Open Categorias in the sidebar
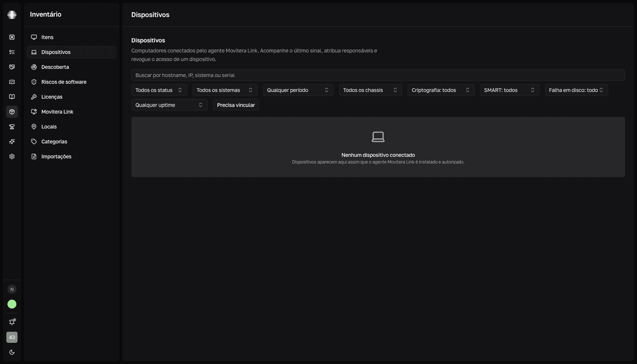 click(71, 142)
